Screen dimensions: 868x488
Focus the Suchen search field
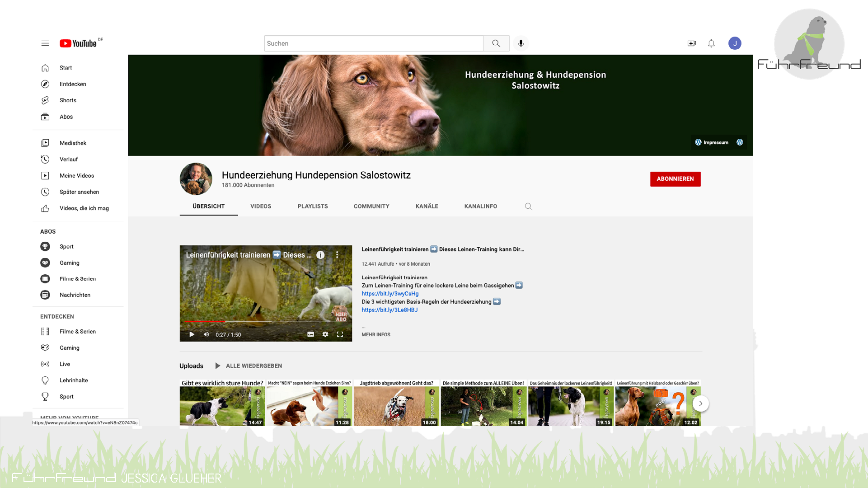click(x=374, y=43)
